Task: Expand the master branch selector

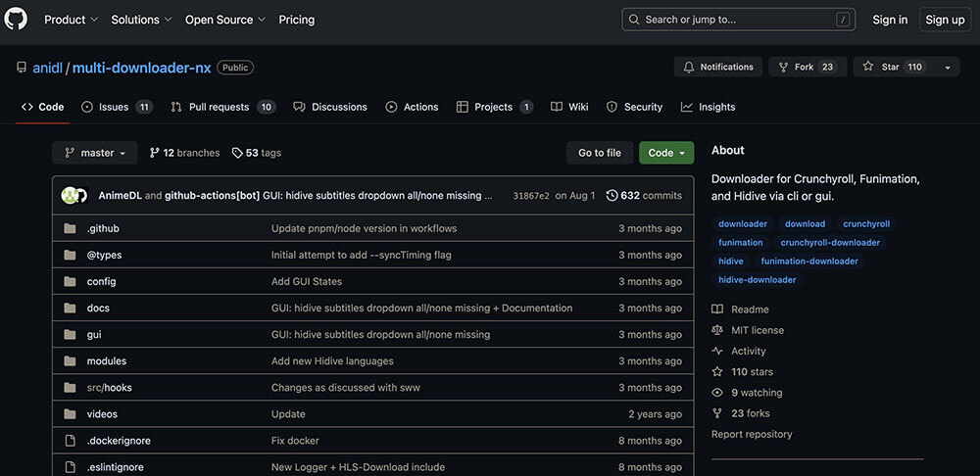Action: [95, 153]
